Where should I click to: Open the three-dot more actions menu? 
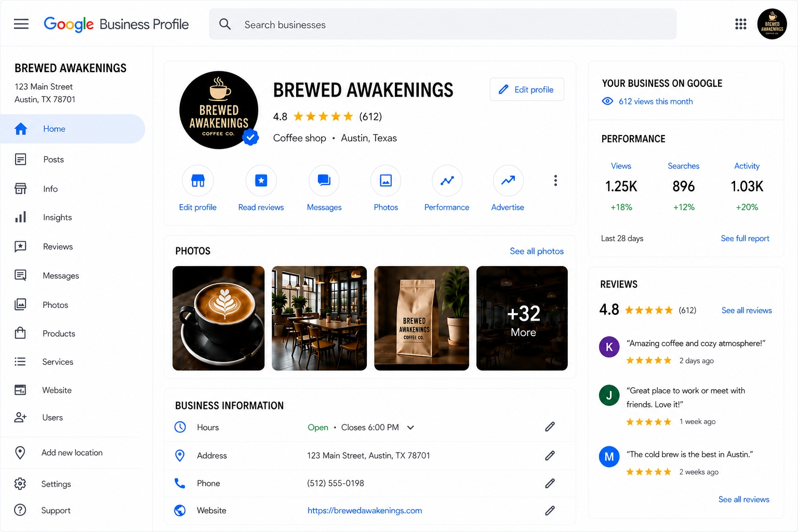(555, 180)
